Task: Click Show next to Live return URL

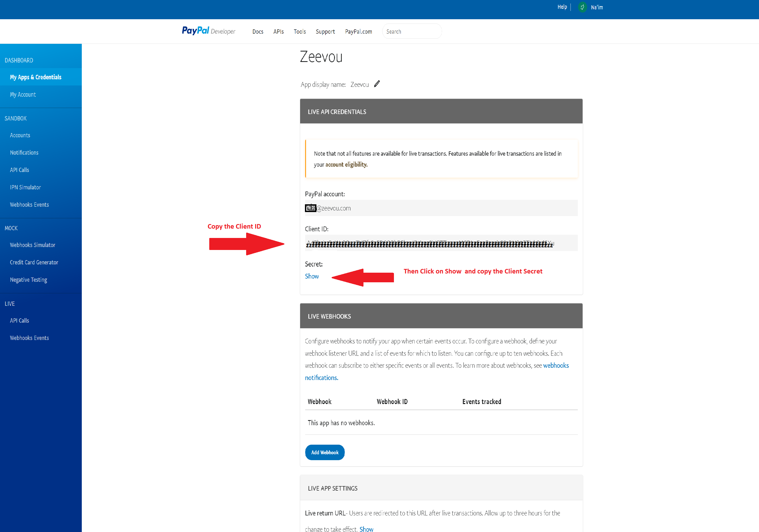Action: click(x=366, y=529)
